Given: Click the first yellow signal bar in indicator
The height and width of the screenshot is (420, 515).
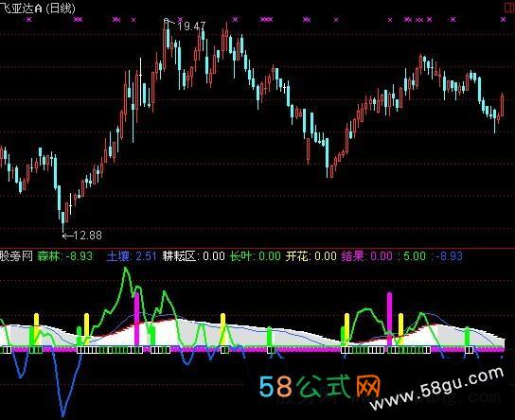Looking at the screenshot, I should pyautogui.click(x=37, y=329).
